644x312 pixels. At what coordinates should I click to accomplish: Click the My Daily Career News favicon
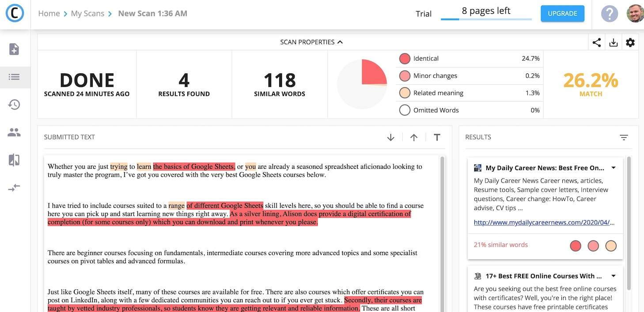coord(477,168)
